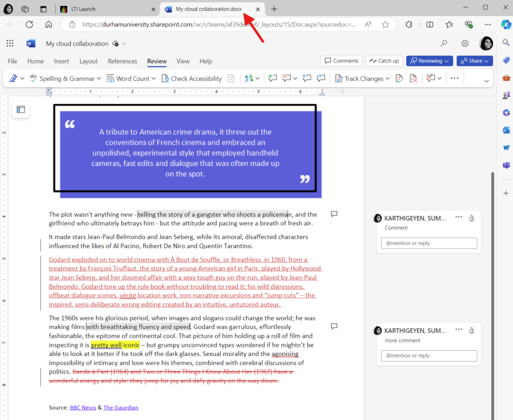Open the Reviewing mode dropdown
This screenshot has height=420, width=513.
pos(429,61)
